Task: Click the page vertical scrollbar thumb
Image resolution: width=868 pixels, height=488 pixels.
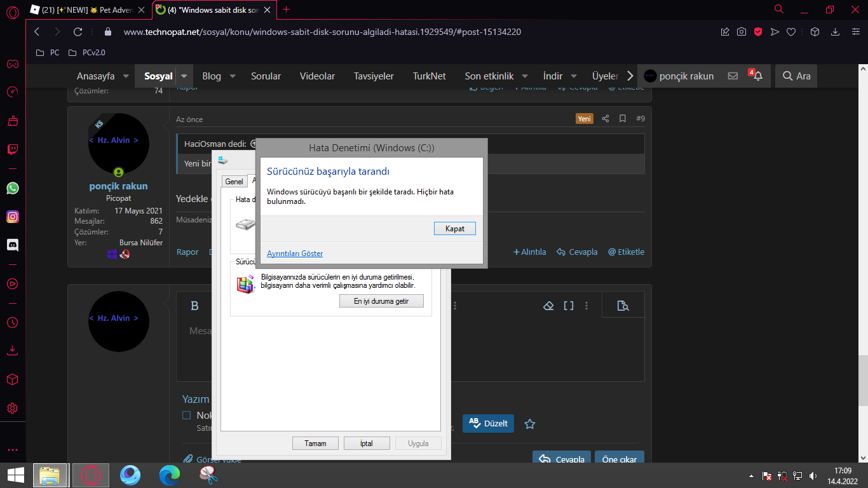Action: (862, 380)
